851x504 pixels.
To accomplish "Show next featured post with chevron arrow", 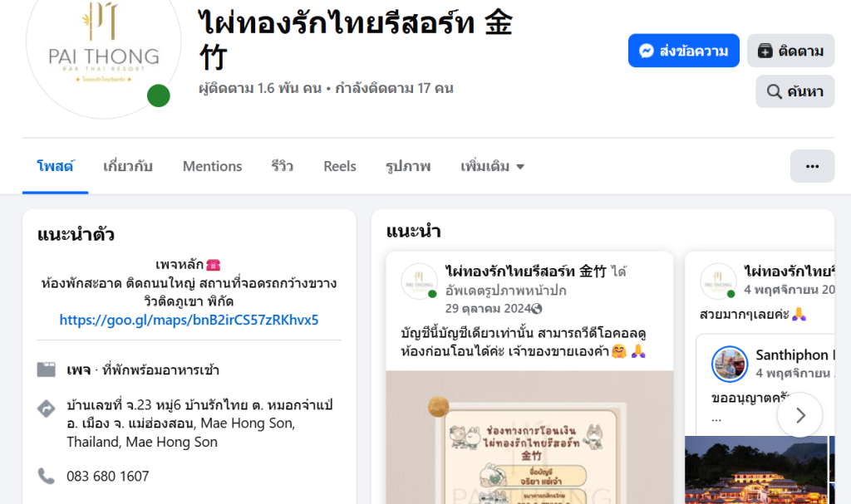I will point(800,415).
